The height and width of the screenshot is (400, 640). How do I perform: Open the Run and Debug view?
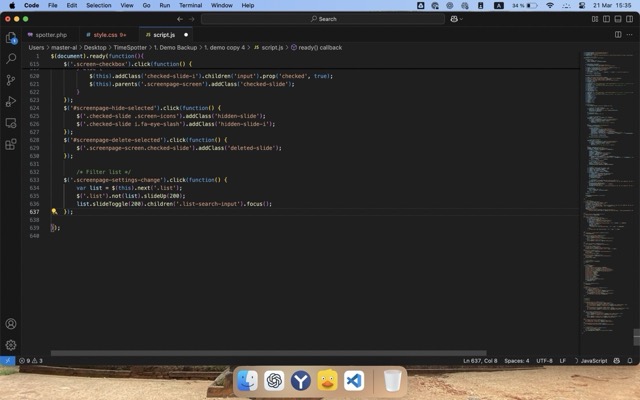click(x=11, y=101)
